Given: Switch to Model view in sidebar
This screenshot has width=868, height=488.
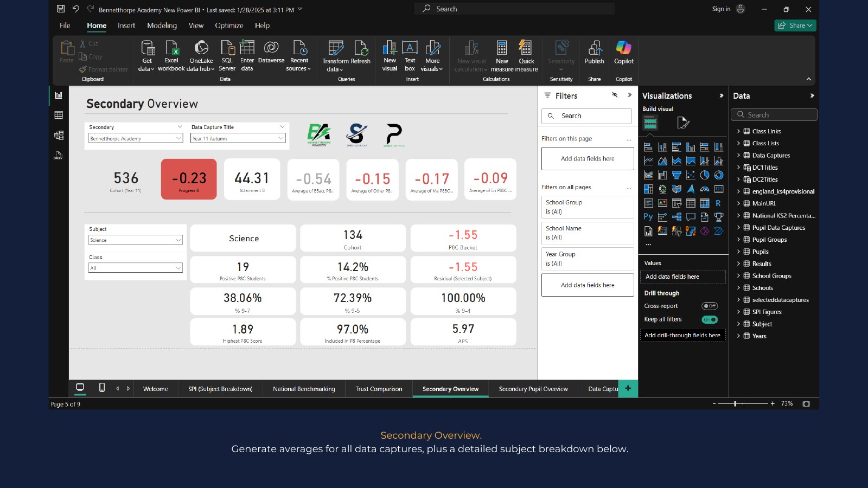Looking at the screenshot, I should [x=59, y=135].
